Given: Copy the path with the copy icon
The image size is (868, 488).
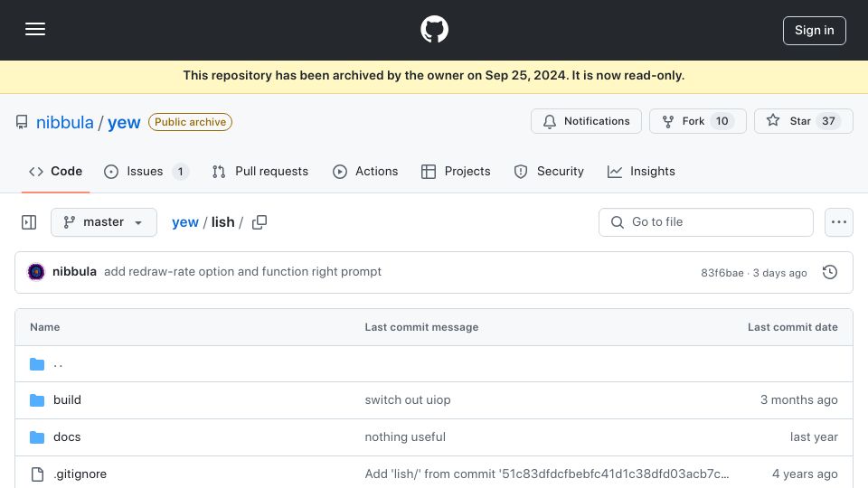Looking at the screenshot, I should tap(259, 222).
